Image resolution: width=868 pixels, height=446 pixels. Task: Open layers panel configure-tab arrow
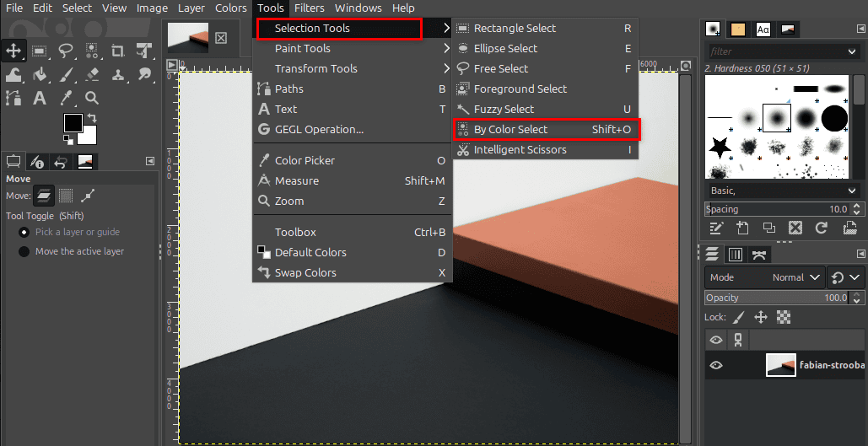tap(860, 254)
